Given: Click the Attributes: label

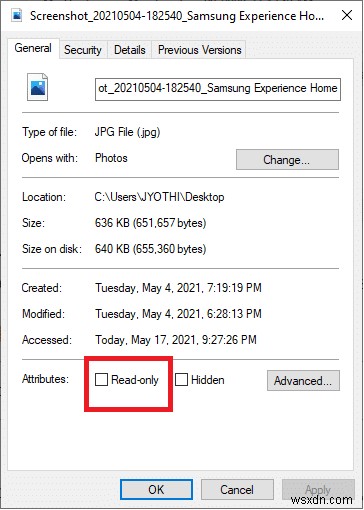Looking at the screenshot, I should pos(45,379).
